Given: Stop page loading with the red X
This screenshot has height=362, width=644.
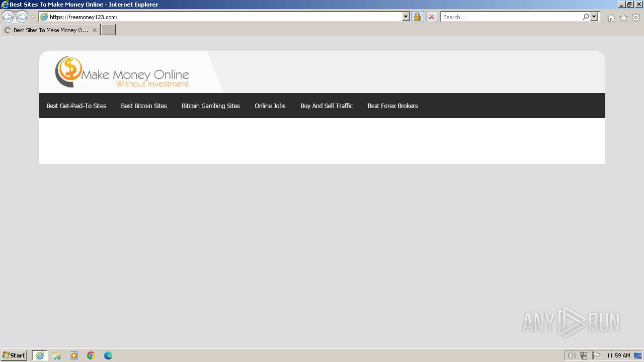Looking at the screenshot, I should point(431,17).
